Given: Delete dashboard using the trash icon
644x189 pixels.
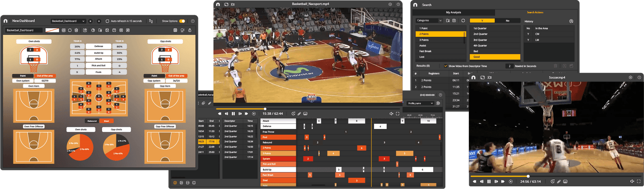Looking at the screenshot, I should pos(77,30).
